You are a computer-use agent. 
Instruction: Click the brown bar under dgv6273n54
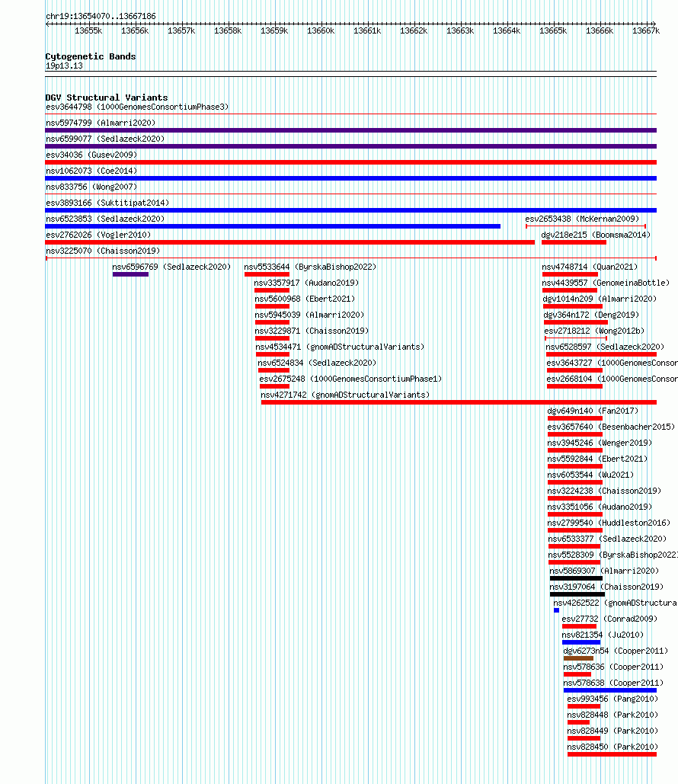pos(578,658)
